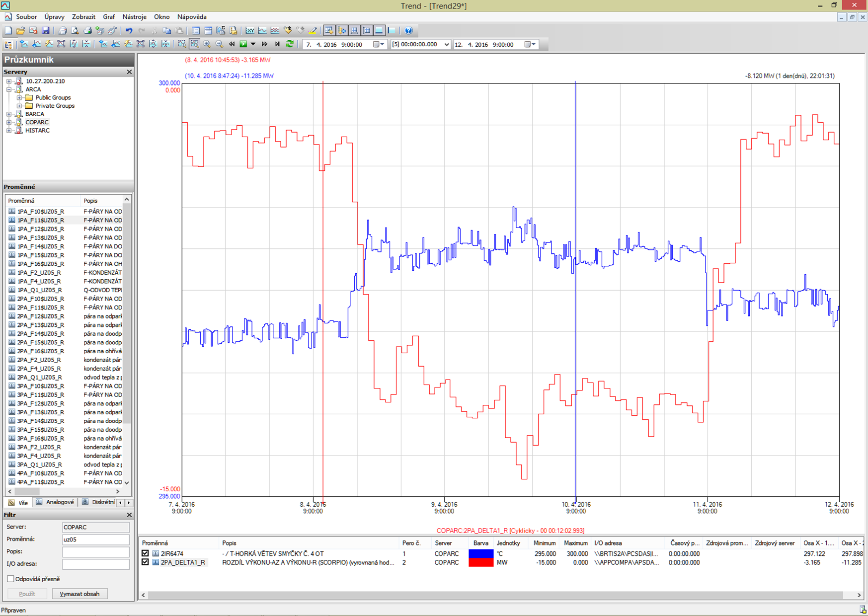Click the pen table horizontal scrollbar

[495, 595]
